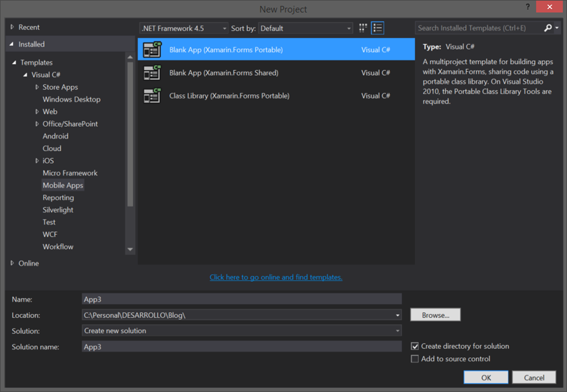The width and height of the screenshot is (567, 392).
Task: Click the tree scrollbar down arrow
Action: [x=130, y=250]
